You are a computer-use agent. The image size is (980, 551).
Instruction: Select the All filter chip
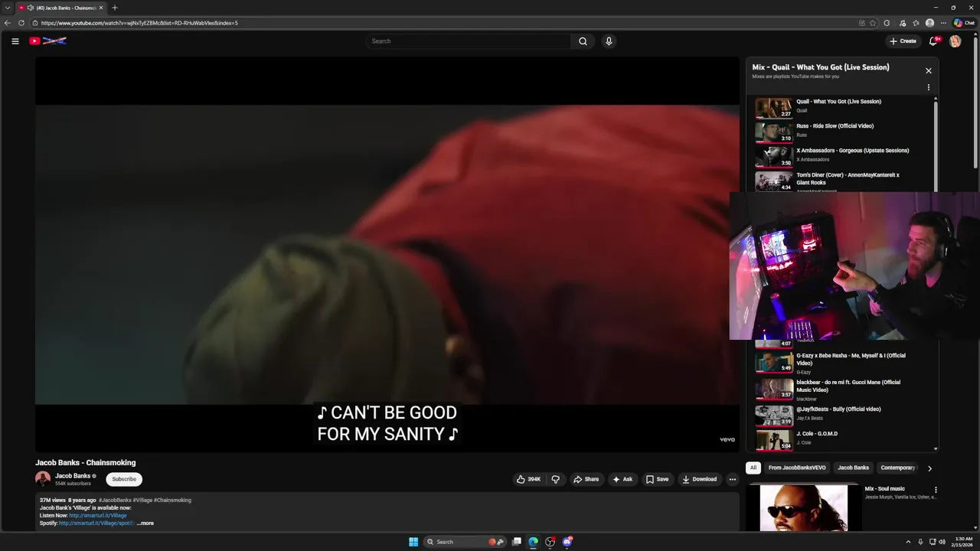coord(753,468)
